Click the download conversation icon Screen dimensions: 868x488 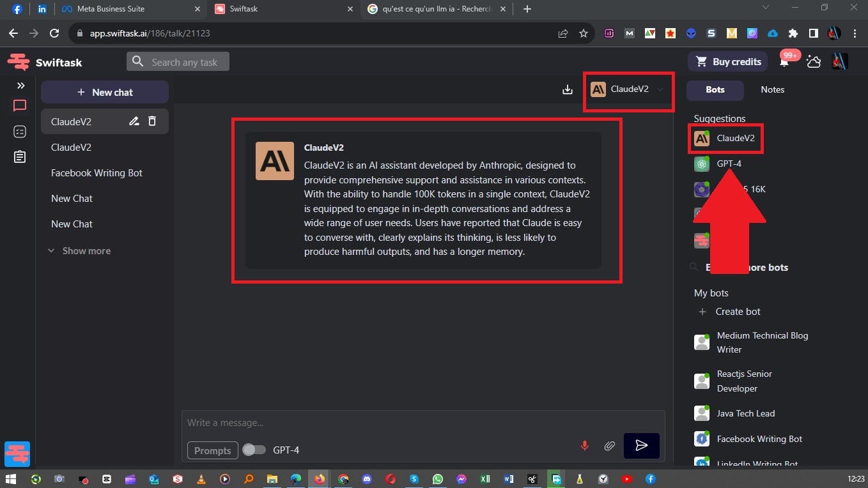(567, 89)
